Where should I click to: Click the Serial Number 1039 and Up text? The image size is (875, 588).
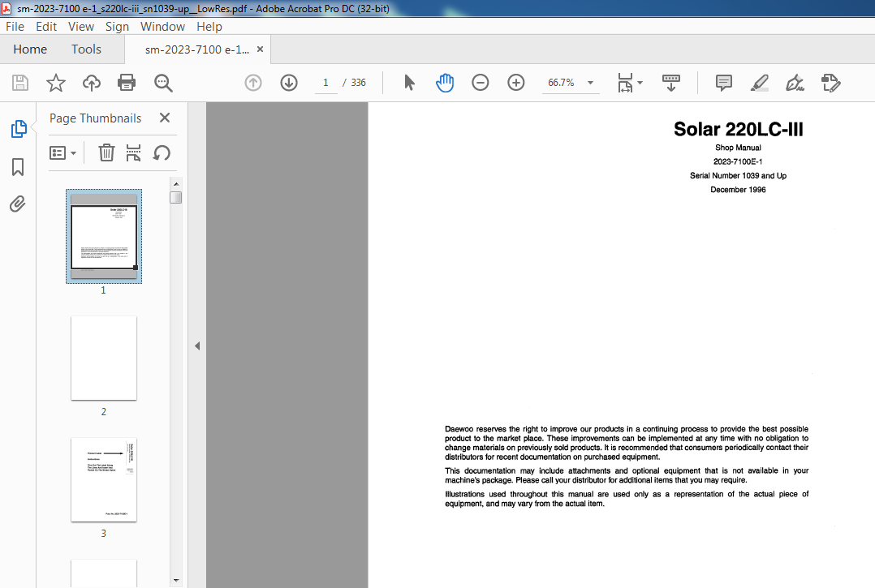(x=738, y=175)
